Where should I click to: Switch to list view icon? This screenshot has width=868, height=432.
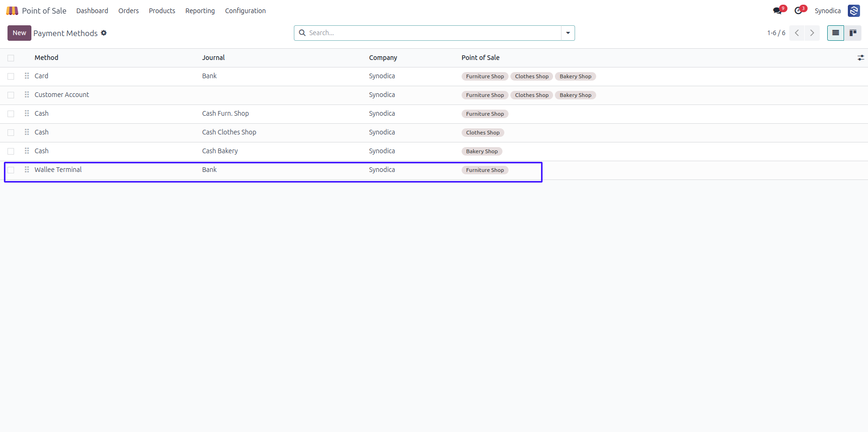point(836,33)
